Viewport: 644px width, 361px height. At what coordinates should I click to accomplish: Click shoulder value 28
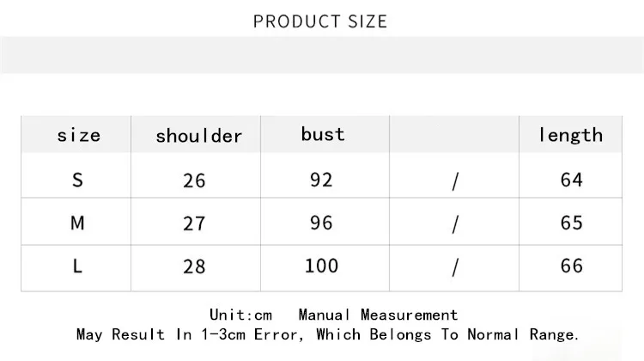194,266
